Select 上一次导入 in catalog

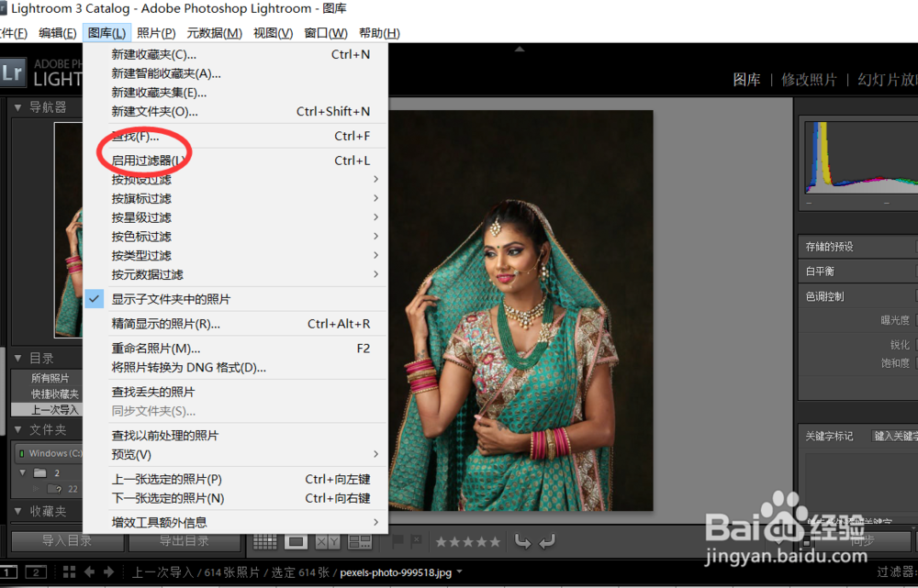coord(47,409)
